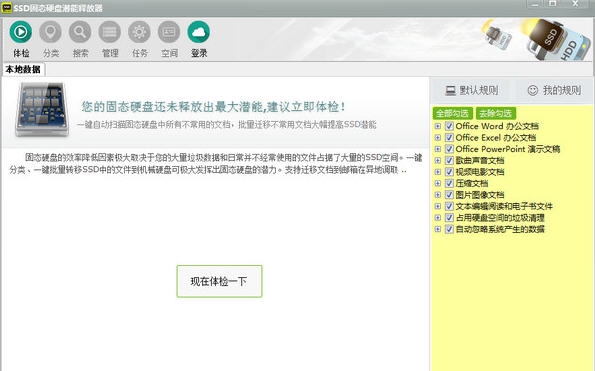Uncheck Office Word 办公文档 checkbox
The image size is (595, 371).
(x=449, y=126)
